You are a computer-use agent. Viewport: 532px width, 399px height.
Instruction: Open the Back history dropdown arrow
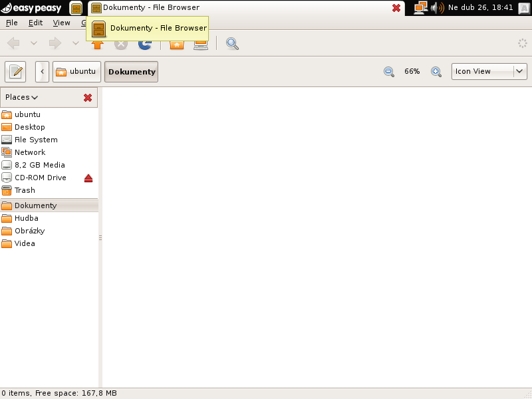tap(34, 43)
